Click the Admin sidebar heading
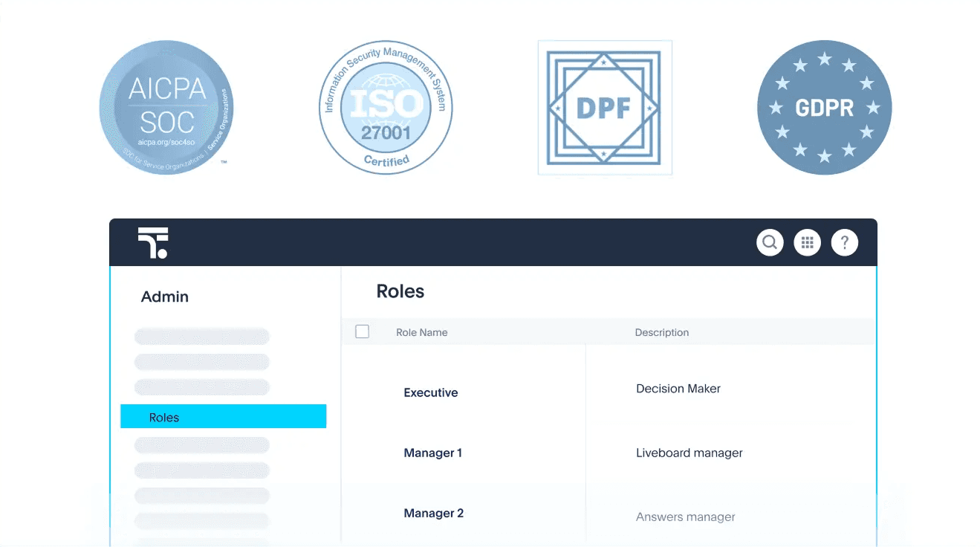This screenshot has width=980, height=547. (x=165, y=297)
